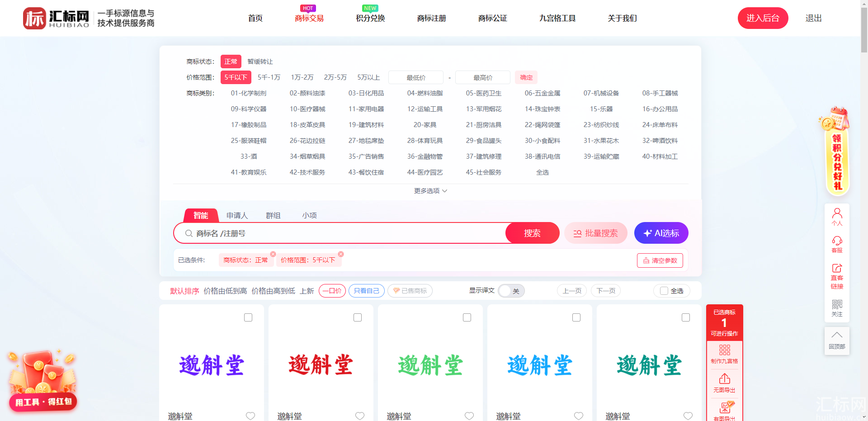Open 九宫格工具 in the top menu
This screenshot has height=421, width=868.
click(x=557, y=18)
